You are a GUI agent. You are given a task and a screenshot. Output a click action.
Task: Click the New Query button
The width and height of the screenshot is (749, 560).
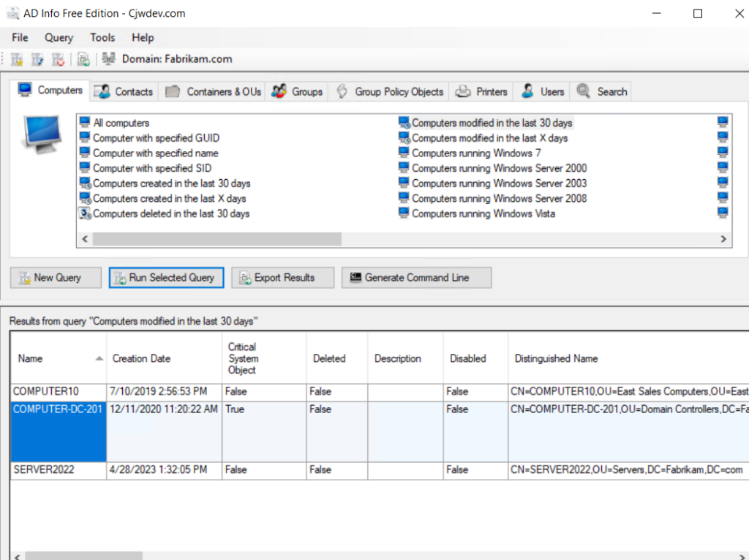(56, 277)
